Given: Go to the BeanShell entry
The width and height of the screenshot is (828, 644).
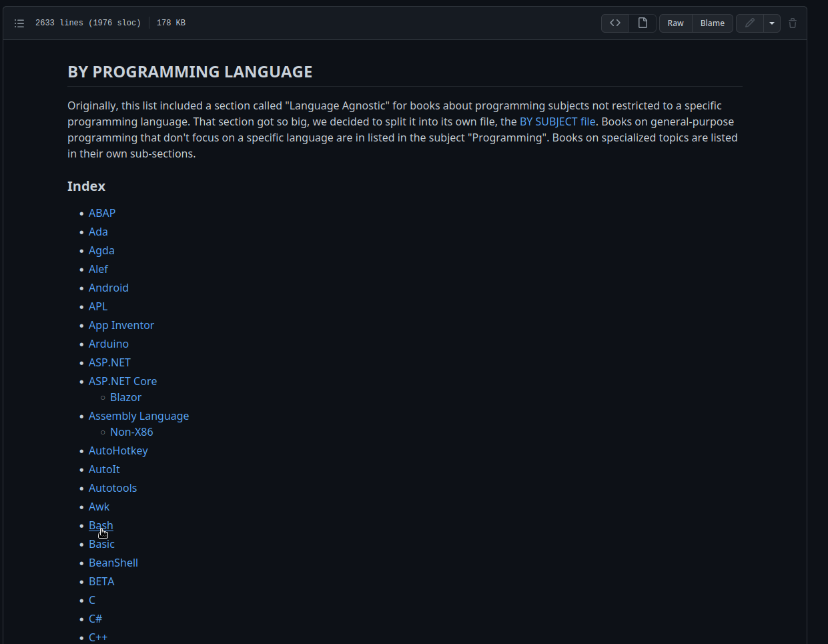Looking at the screenshot, I should tap(113, 563).
